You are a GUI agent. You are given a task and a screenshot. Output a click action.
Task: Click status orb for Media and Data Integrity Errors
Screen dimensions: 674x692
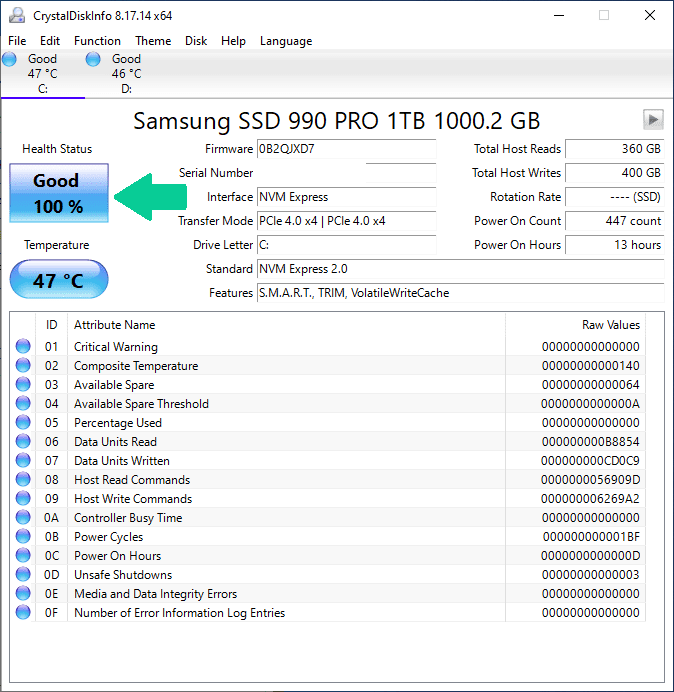pyautogui.click(x=23, y=593)
